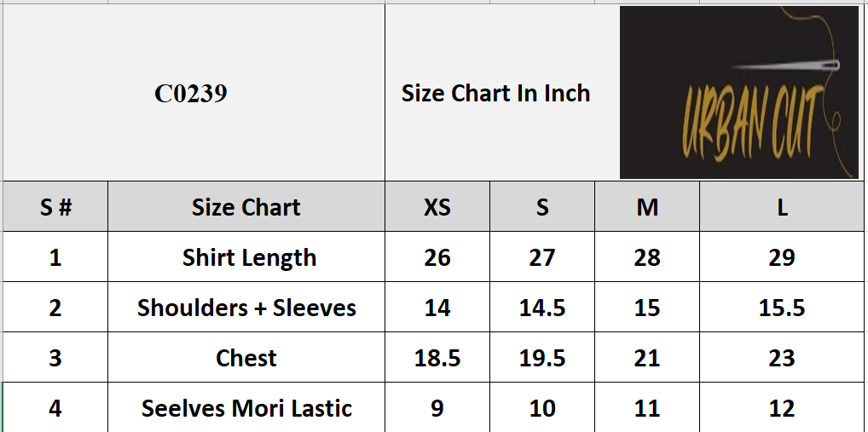Click the Chest M value 21
This screenshot has width=868, height=432.
pos(647,358)
